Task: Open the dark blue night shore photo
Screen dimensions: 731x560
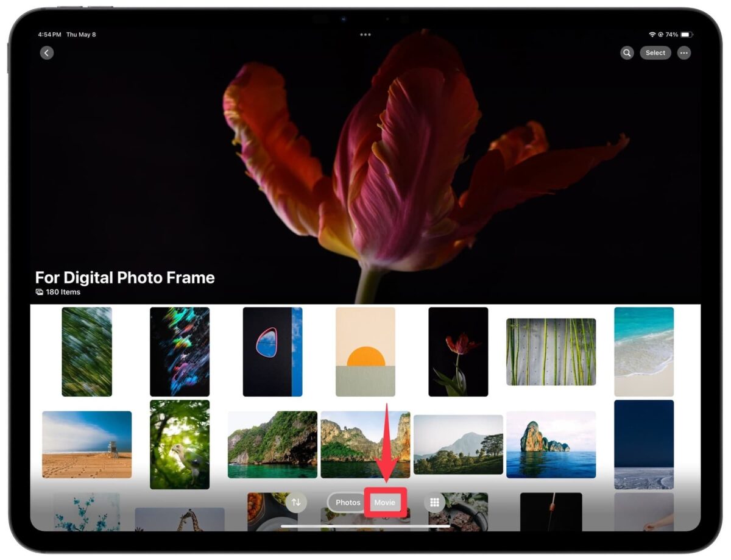Action: pos(644,444)
